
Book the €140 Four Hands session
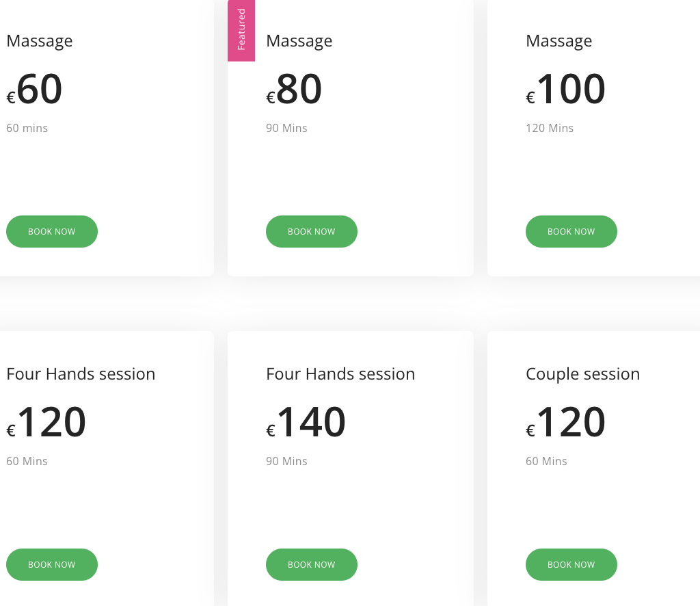coord(312,564)
